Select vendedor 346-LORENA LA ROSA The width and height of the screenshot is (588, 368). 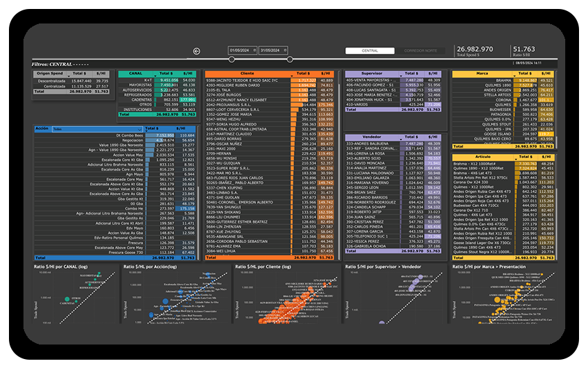pos(393,153)
